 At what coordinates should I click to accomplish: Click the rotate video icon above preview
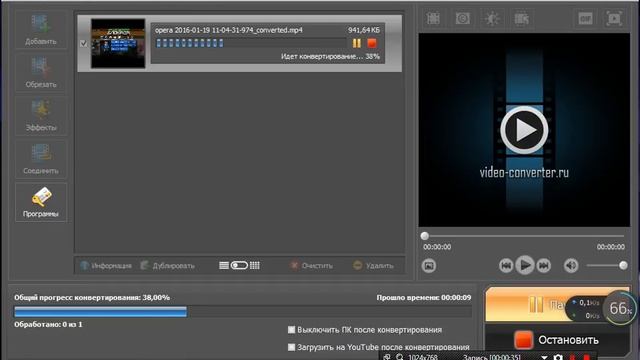coord(521,18)
